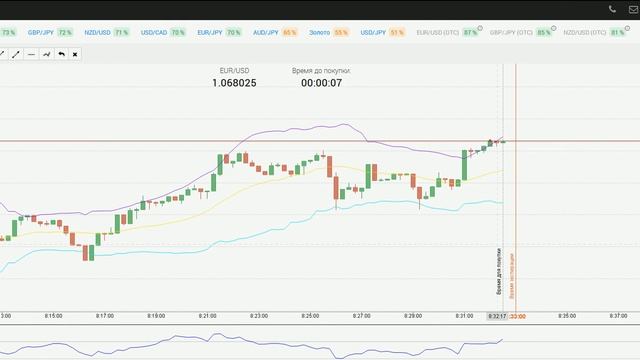Click clock icon beside GBP/JPY (OTC)
This screenshot has width=640, height=360.
(x=553, y=28)
